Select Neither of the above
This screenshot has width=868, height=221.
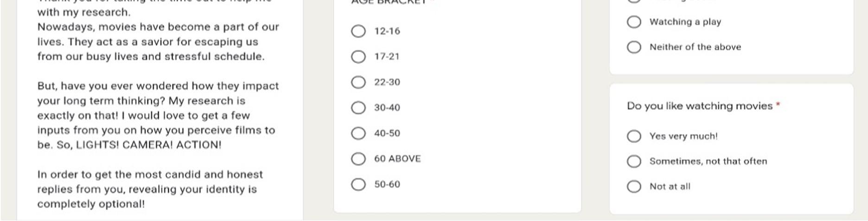[634, 47]
